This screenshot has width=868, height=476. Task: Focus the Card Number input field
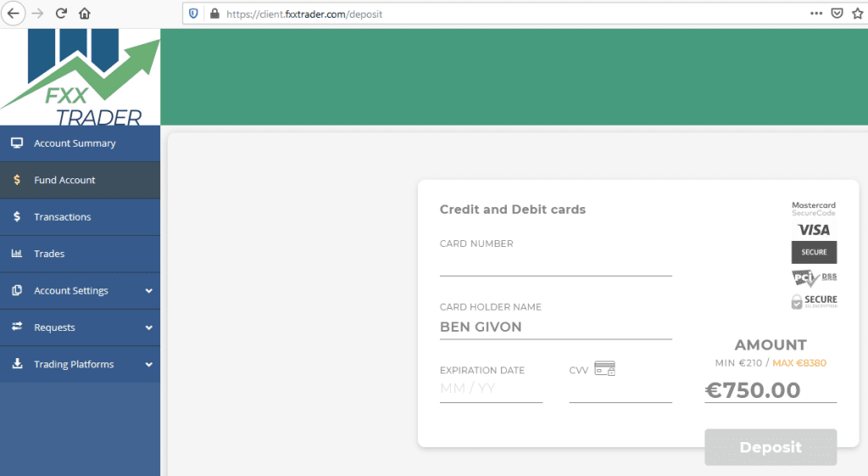556,264
